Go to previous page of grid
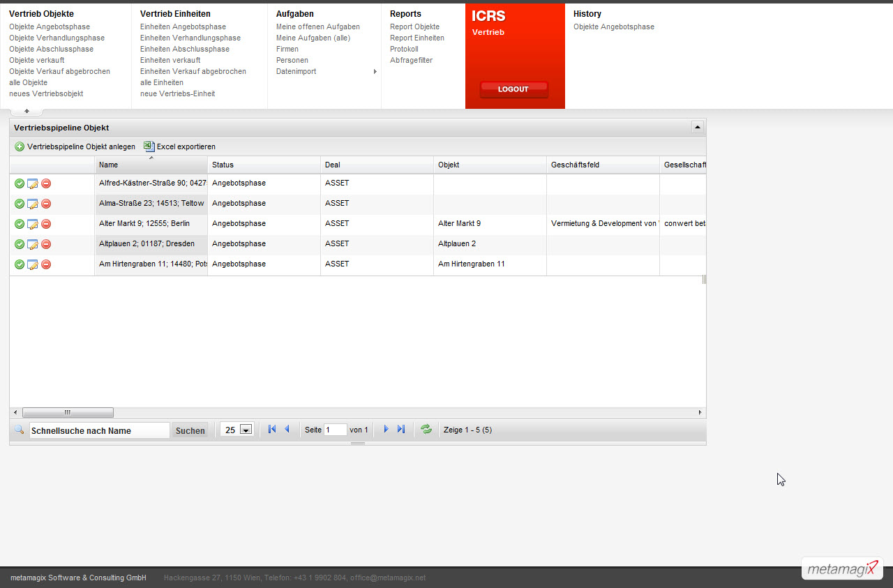 coord(287,430)
